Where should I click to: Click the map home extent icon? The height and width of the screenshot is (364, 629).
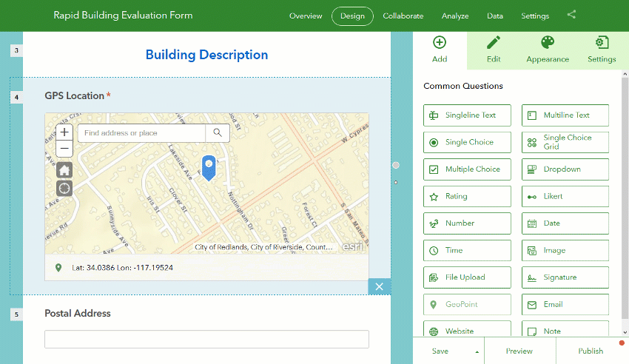pos(64,170)
